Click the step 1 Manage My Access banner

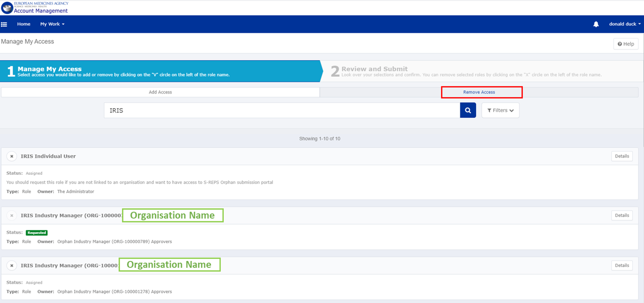128,71
